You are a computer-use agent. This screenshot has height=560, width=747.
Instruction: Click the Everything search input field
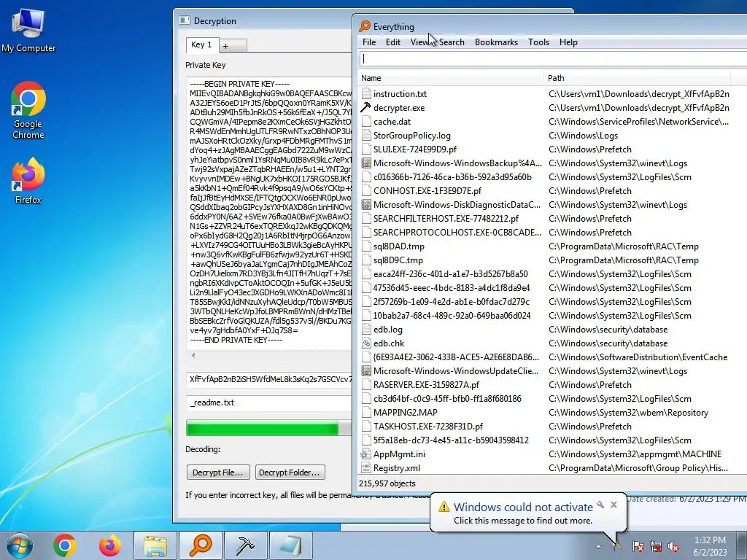point(553,58)
